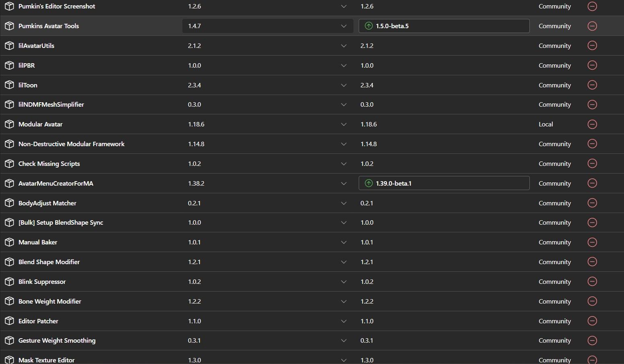Click installed version 1.38.2 of AvatarMenuCreatorForMA
The width and height of the screenshot is (624, 364).
click(196, 183)
